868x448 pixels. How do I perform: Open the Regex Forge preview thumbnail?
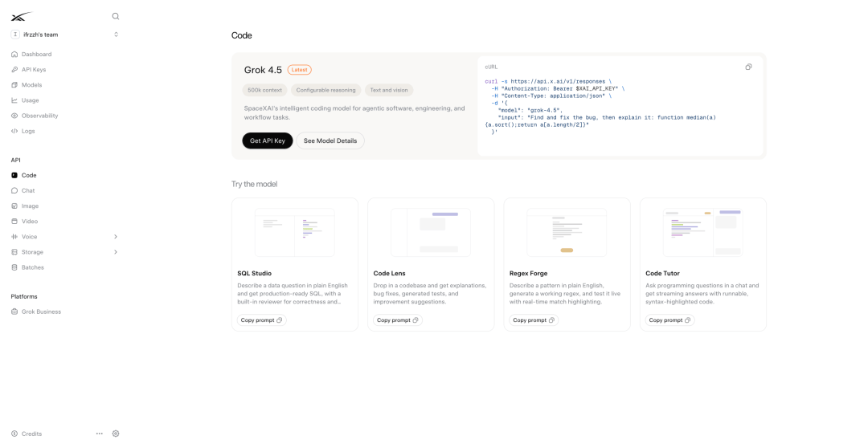point(567,232)
